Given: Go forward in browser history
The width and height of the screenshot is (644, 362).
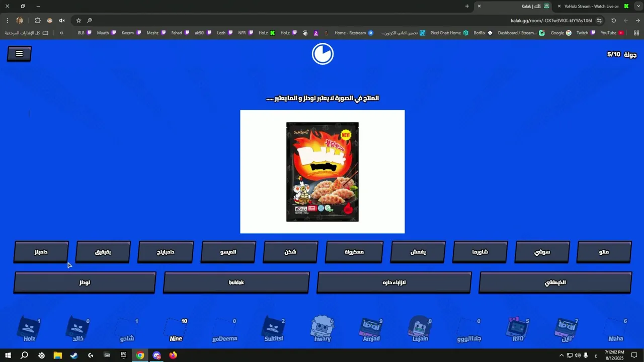Looking at the screenshot, I should coord(626,21).
